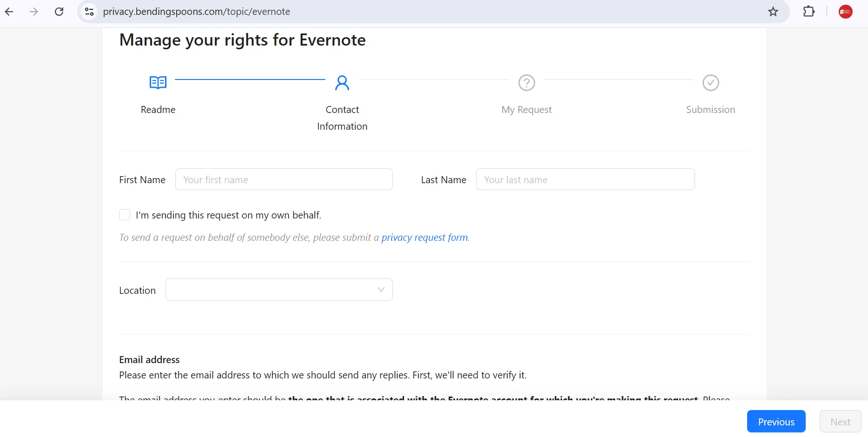Screen dimensions: 868x437
Task: Open the privacy request form link
Action: 424,237
